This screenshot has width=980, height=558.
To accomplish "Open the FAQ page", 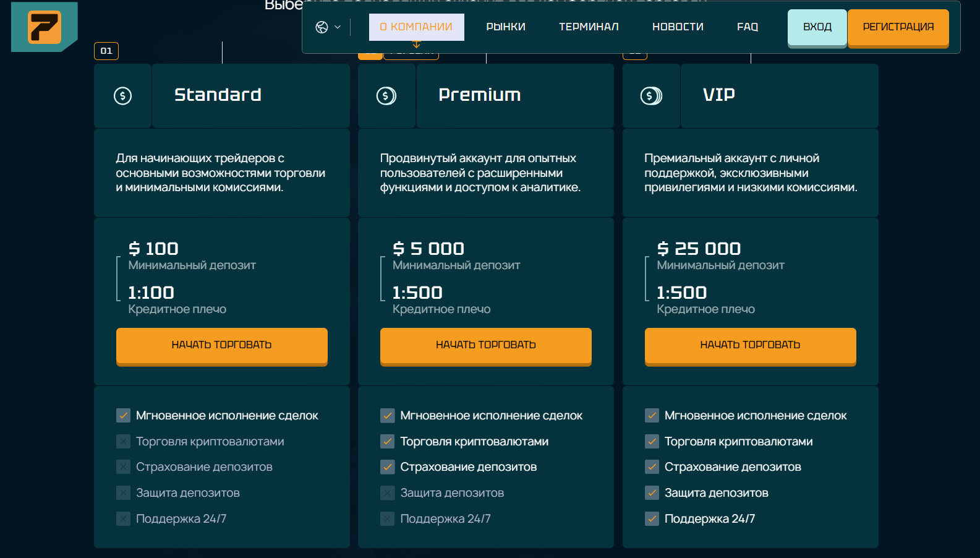I will [x=748, y=27].
